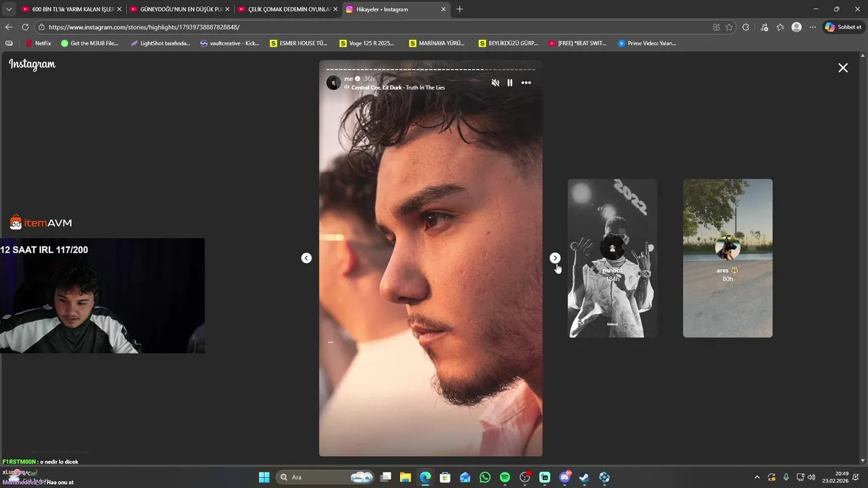Open browser settings and more menu
The height and width of the screenshot is (488, 868).
812,27
